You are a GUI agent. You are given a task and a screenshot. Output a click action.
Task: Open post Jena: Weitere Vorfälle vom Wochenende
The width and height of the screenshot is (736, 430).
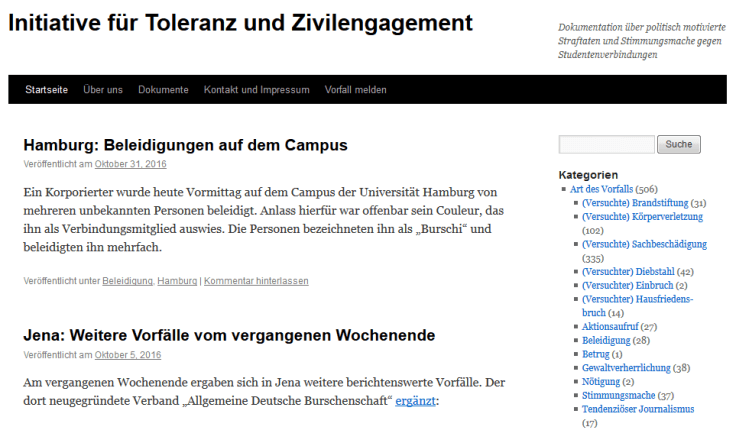229,335
